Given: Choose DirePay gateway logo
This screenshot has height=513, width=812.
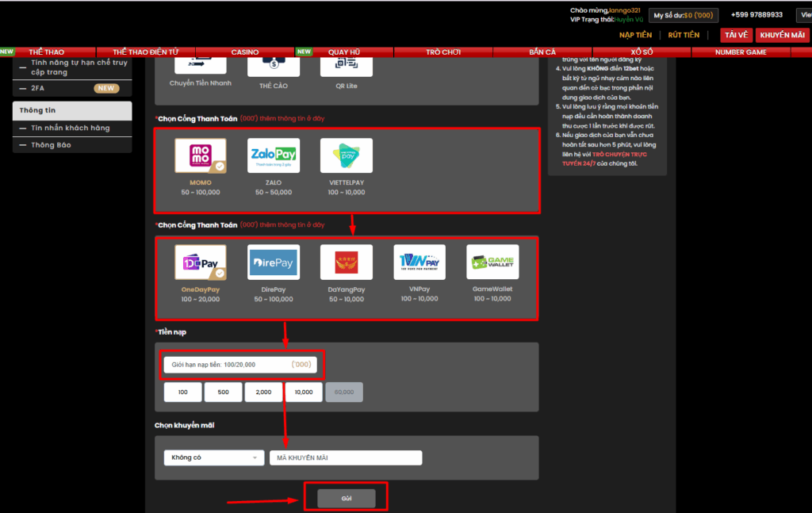Looking at the screenshot, I should (274, 262).
